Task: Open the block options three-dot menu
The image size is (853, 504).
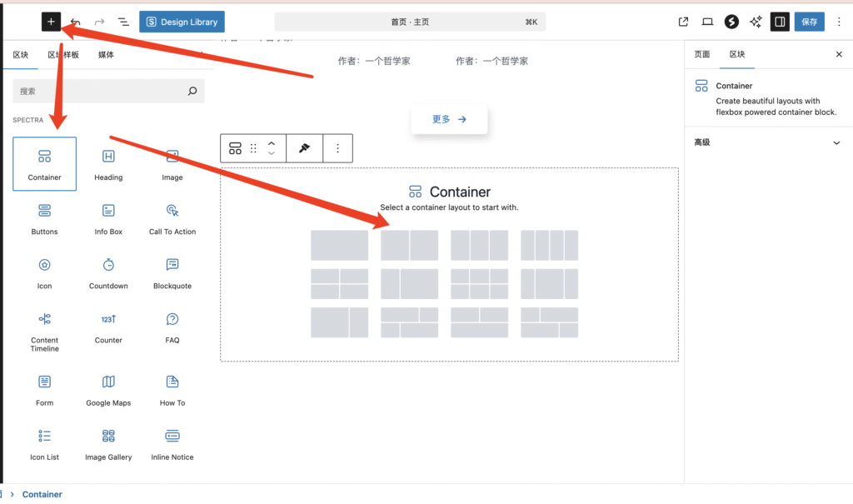Action: point(337,148)
